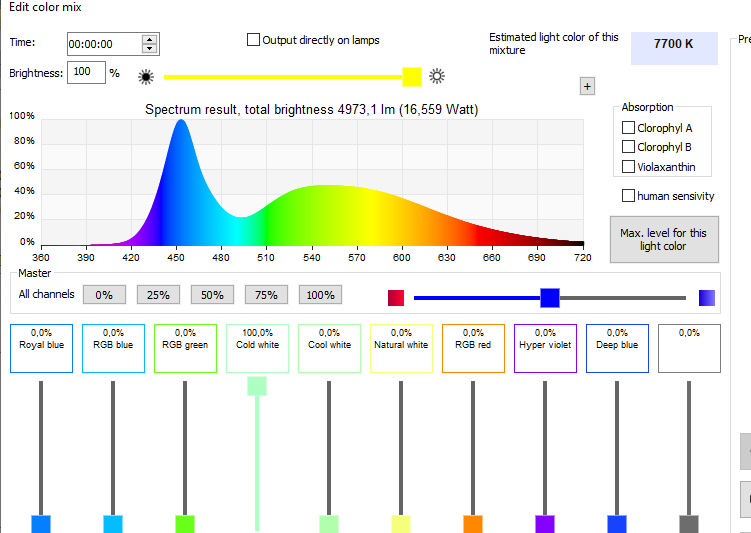Select the RGB red channel box
751x533 pixels.
pyautogui.click(x=473, y=348)
